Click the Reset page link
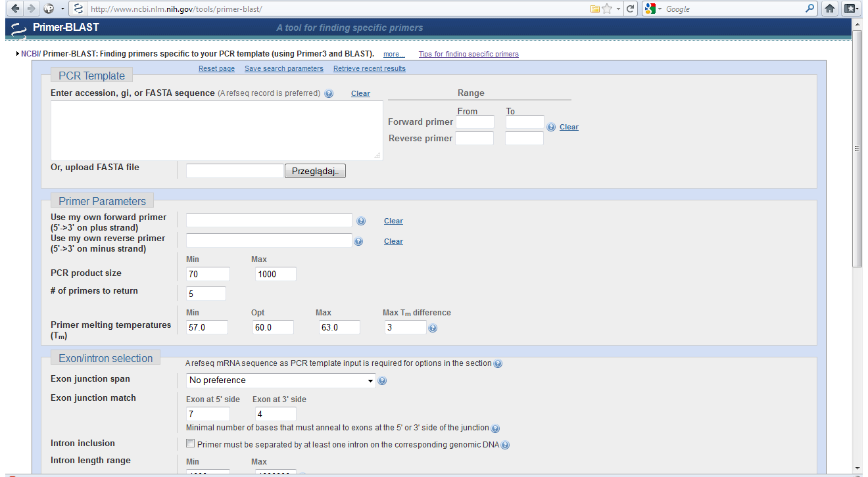 tap(216, 68)
